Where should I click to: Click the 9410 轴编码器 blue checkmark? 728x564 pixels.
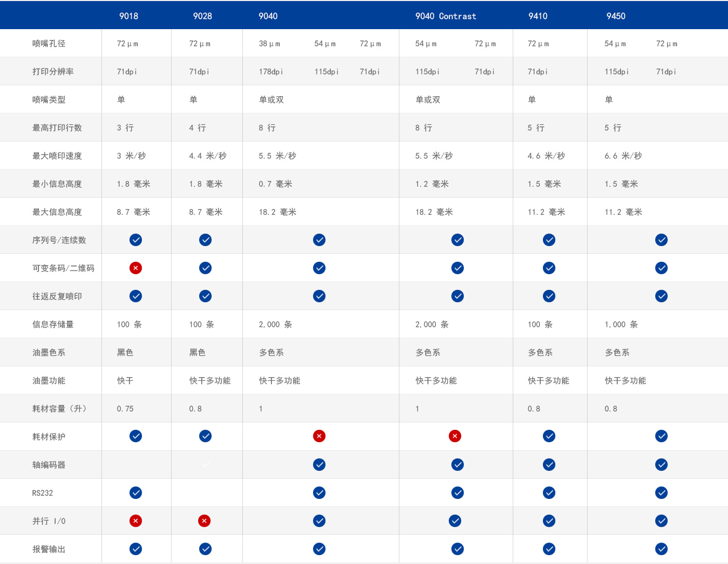[549, 465]
